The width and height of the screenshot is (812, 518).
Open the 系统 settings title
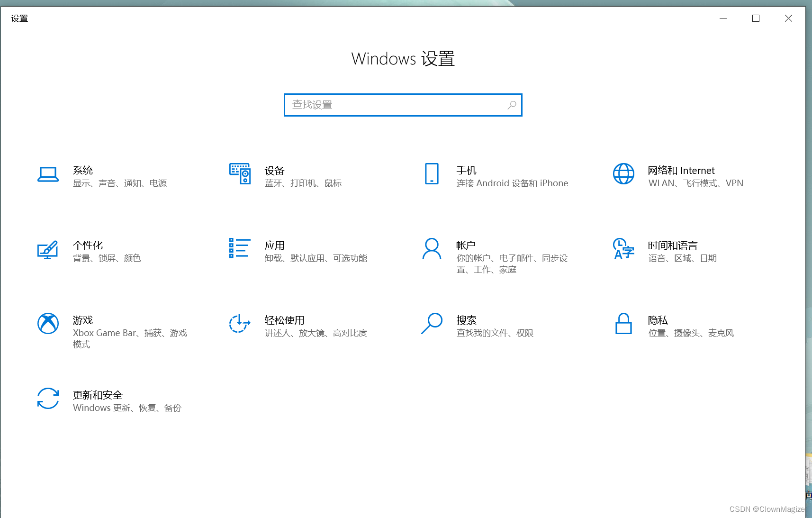pyautogui.click(x=83, y=170)
